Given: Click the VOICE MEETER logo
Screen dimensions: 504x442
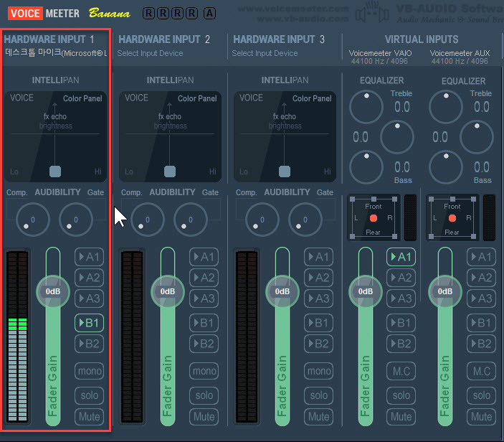Looking at the screenshot, I should pos(44,13).
